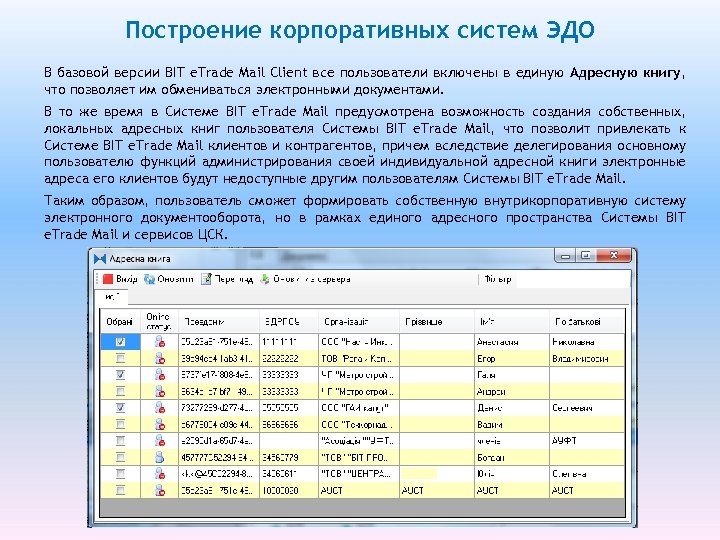Sort by the По батькові column header
Image resolution: width=720 pixels, height=540 pixels.
pos(587,321)
